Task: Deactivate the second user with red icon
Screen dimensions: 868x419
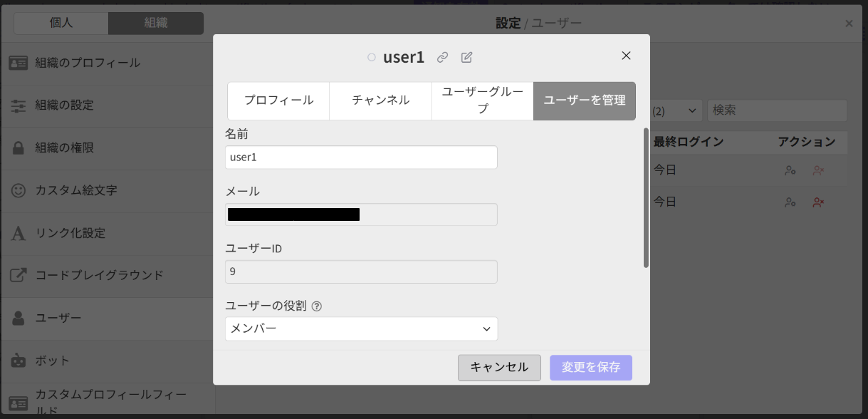Action: point(817,202)
